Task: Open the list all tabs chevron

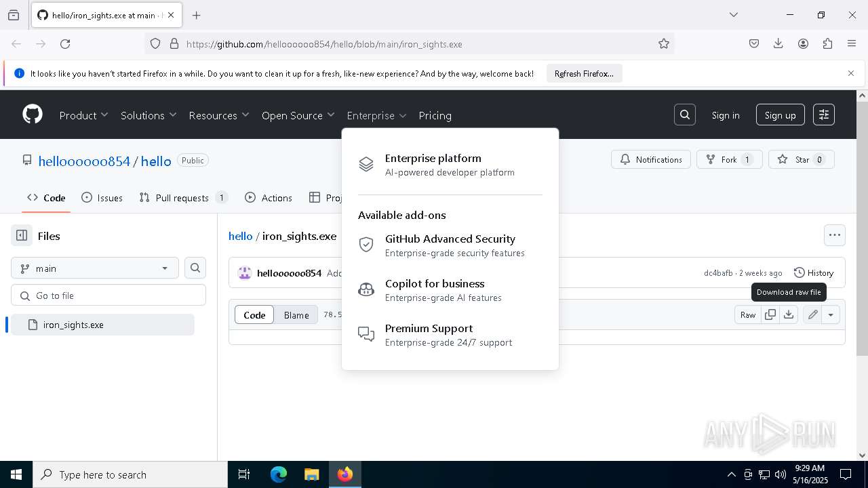Action: tap(733, 15)
